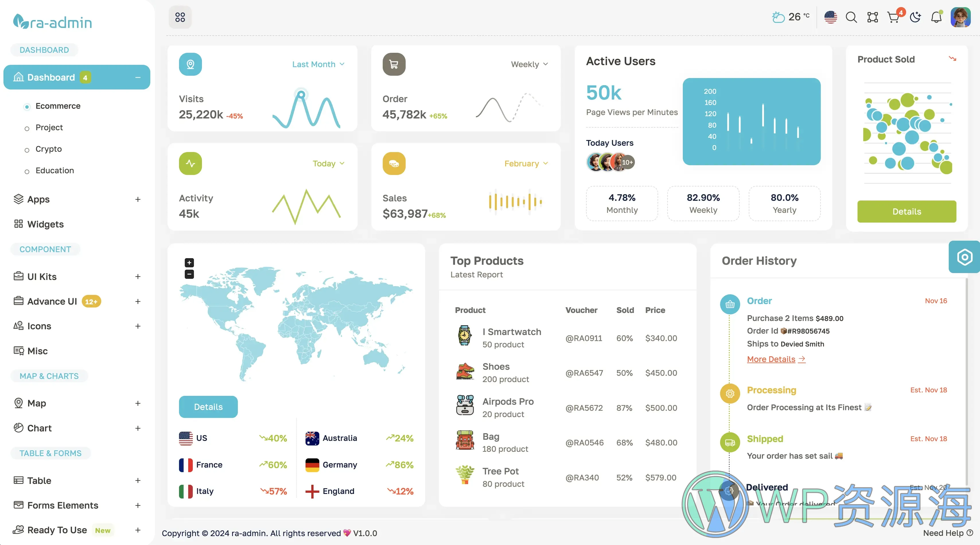The height and width of the screenshot is (545, 980).
Task: Click the settings gear icon on right edge
Action: tap(965, 256)
